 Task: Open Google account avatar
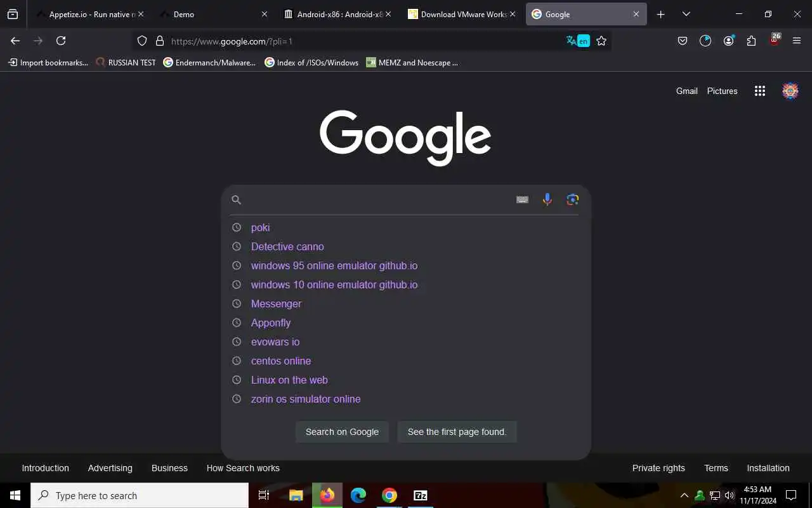[790, 91]
